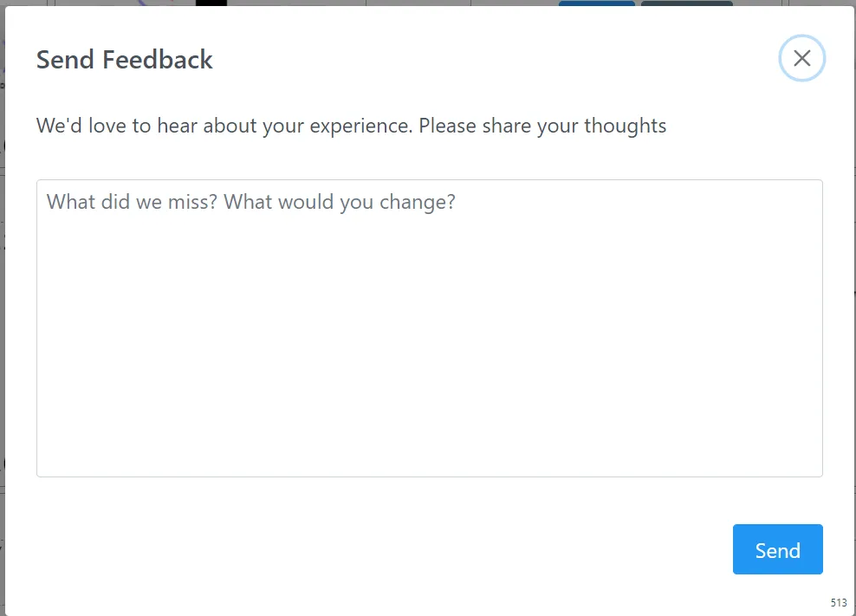856x616 pixels.
Task: Click the dark gray button behind the dialog
Action: click(x=686, y=3)
